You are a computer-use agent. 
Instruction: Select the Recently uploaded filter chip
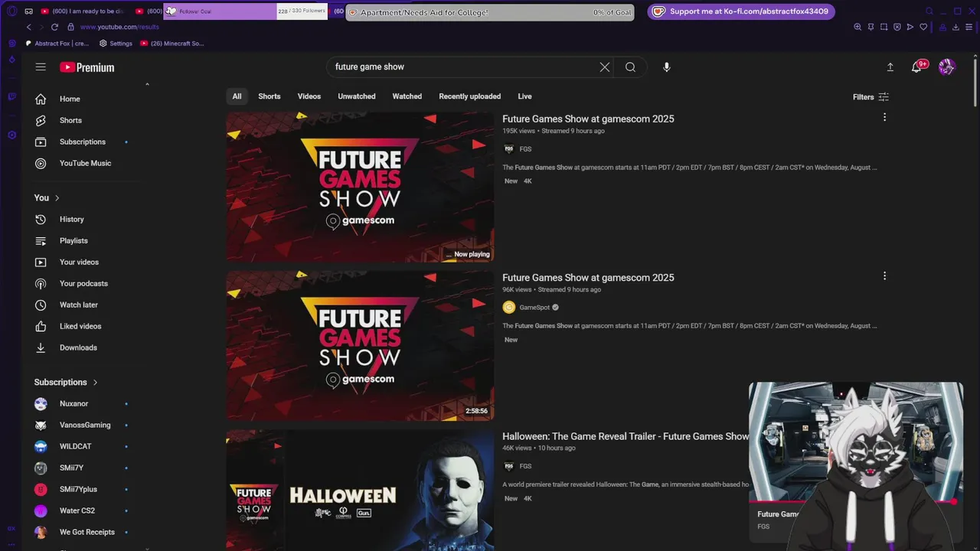pyautogui.click(x=470, y=96)
